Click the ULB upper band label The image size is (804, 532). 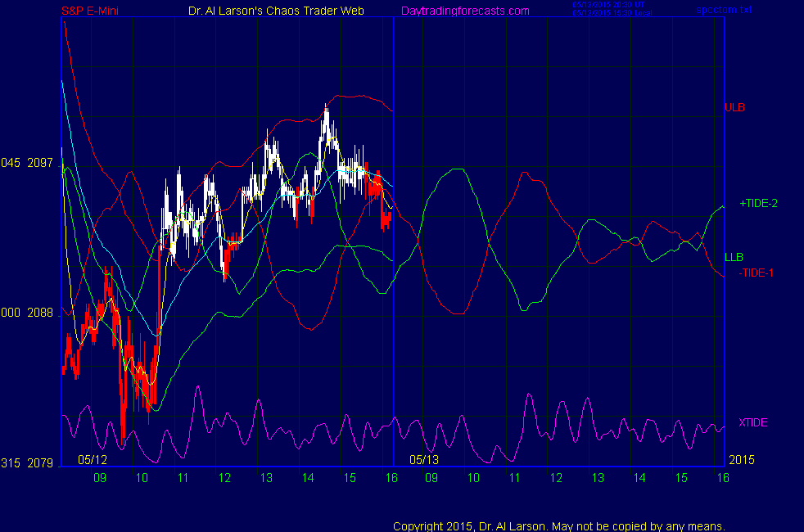734,108
